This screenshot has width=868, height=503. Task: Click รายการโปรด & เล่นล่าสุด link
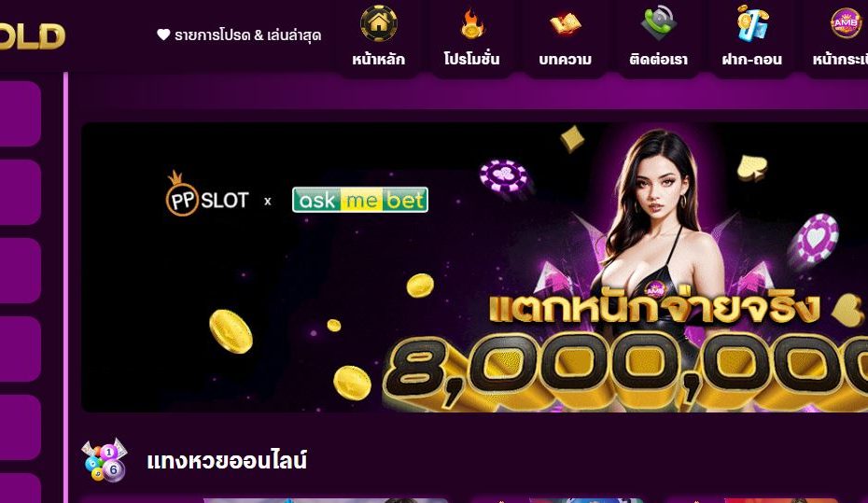click(247, 35)
